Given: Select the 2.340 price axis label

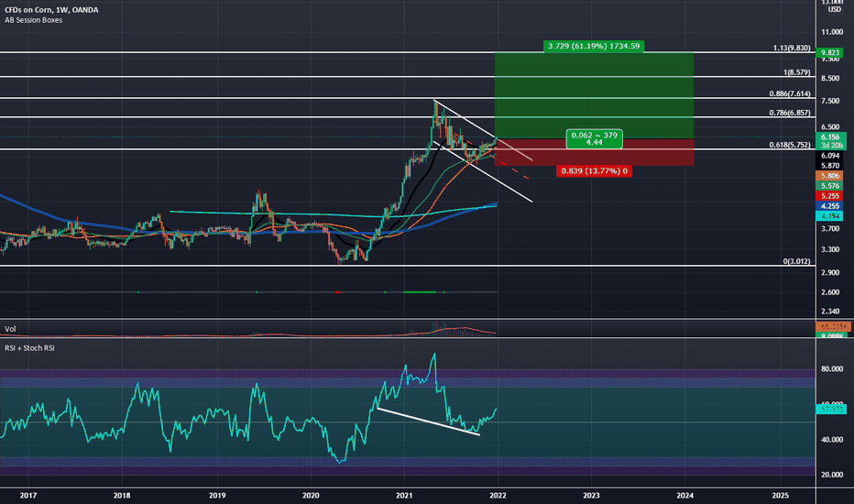Looking at the screenshot, I should 830,312.
